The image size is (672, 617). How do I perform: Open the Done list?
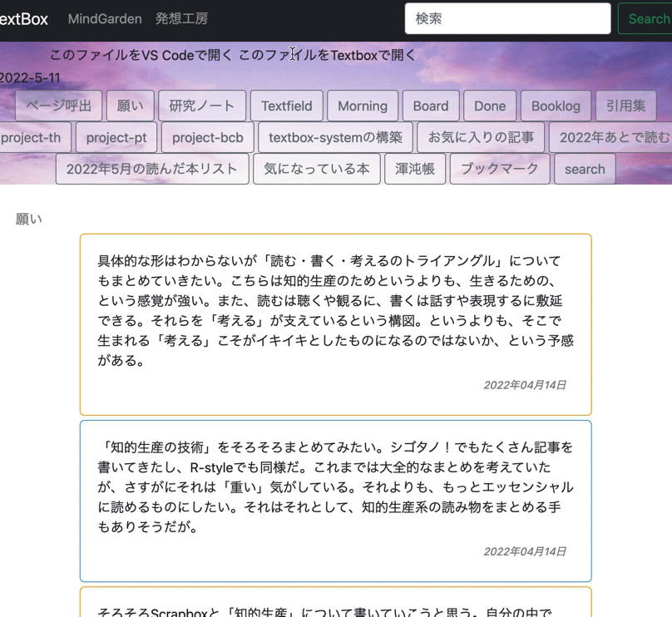(490, 106)
